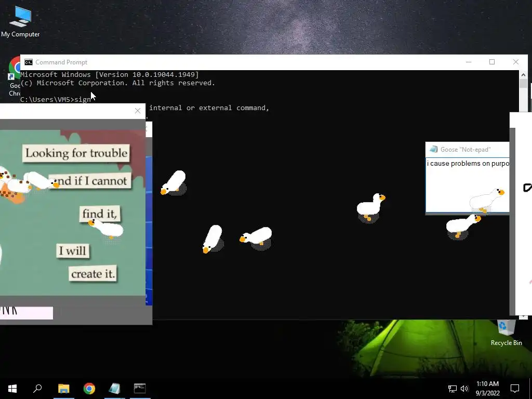
Task: Open the notification center icon
Action: tap(515, 389)
